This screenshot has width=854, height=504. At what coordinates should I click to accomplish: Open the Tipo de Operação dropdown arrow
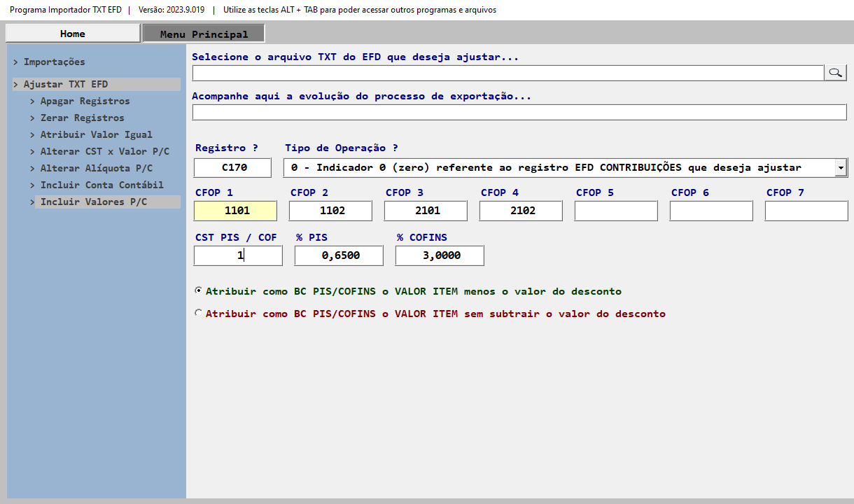841,167
